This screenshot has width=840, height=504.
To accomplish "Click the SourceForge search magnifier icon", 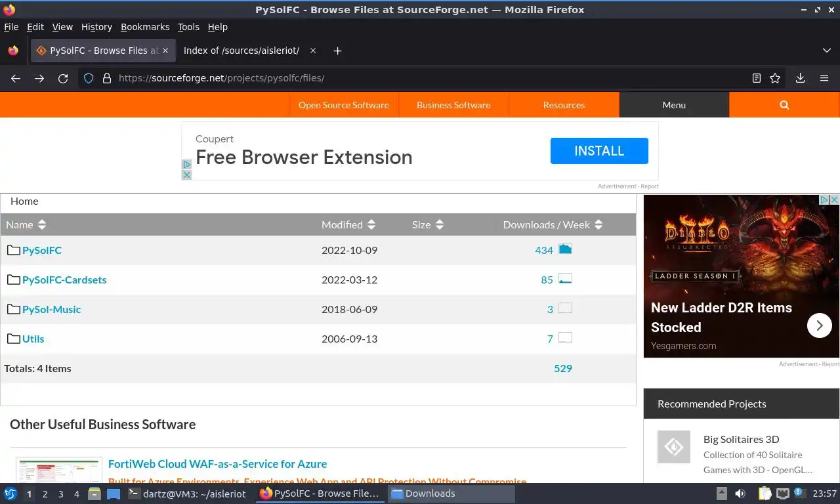I will (x=784, y=105).
